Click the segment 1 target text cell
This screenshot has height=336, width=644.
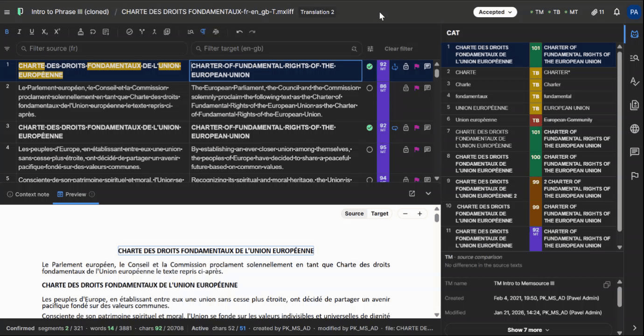(276, 70)
